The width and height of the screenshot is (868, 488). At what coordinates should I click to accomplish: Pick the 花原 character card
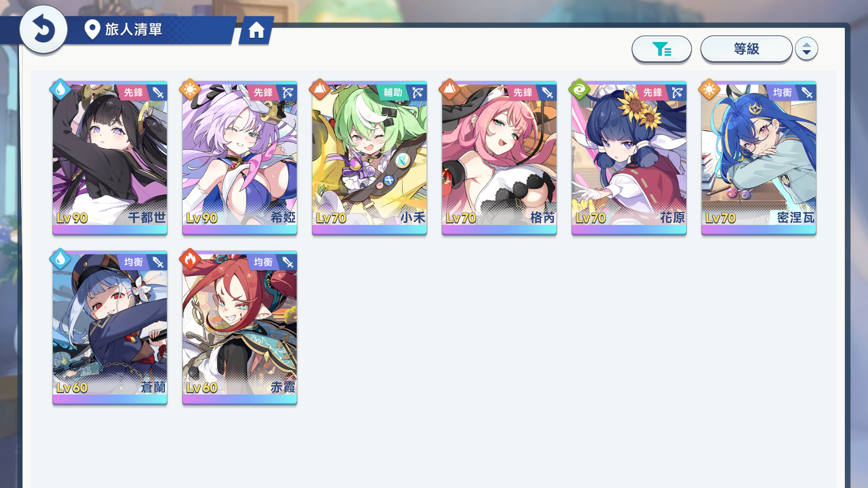click(x=629, y=158)
